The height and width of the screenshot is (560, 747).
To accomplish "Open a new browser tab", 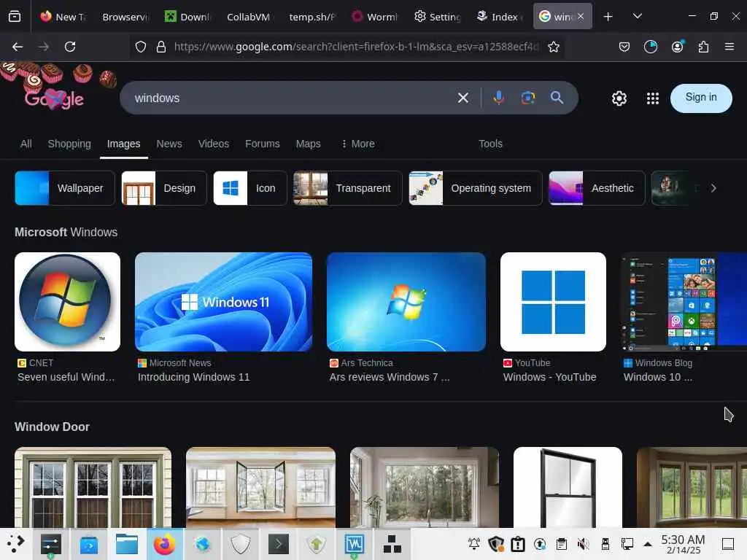I will tap(608, 17).
